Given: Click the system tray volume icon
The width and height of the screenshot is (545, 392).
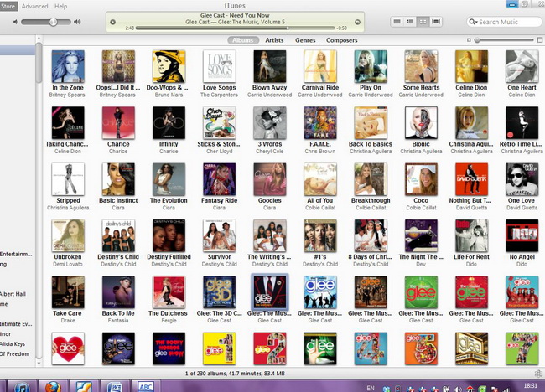Looking at the screenshot, I should (458, 389).
